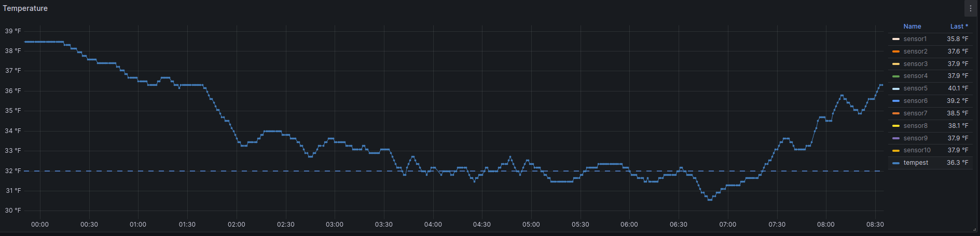Image resolution: width=980 pixels, height=236 pixels.
Task: Open color picker for sensor9 swatch
Action: 896,138
